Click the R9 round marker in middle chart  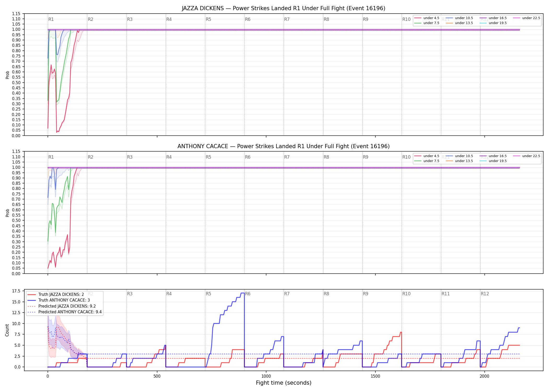[x=365, y=157]
